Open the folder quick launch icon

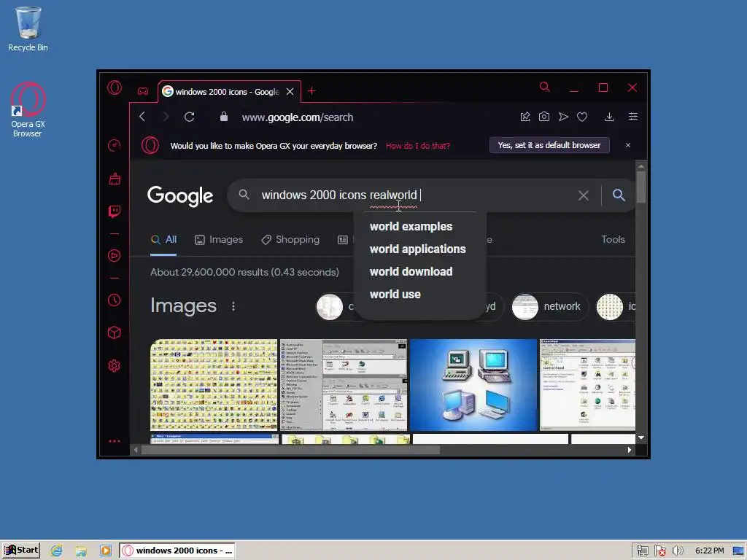point(81,551)
